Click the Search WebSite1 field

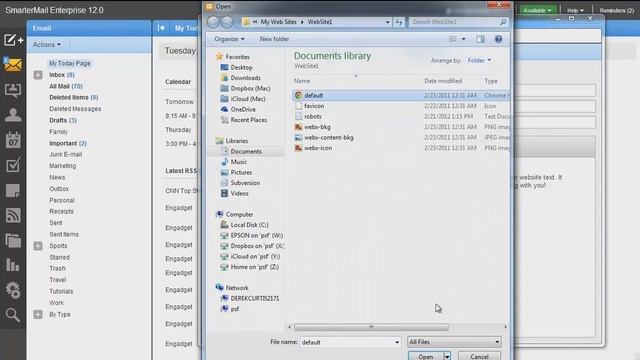(x=459, y=22)
